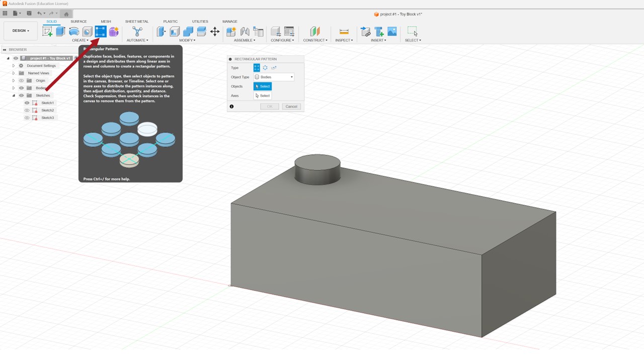
Task: Click the Undo arrow
Action: point(40,14)
